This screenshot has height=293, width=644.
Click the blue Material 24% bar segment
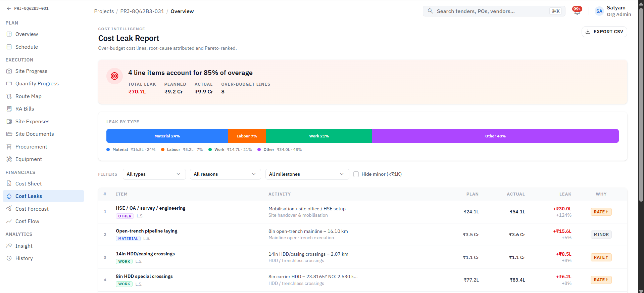coord(167,136)
